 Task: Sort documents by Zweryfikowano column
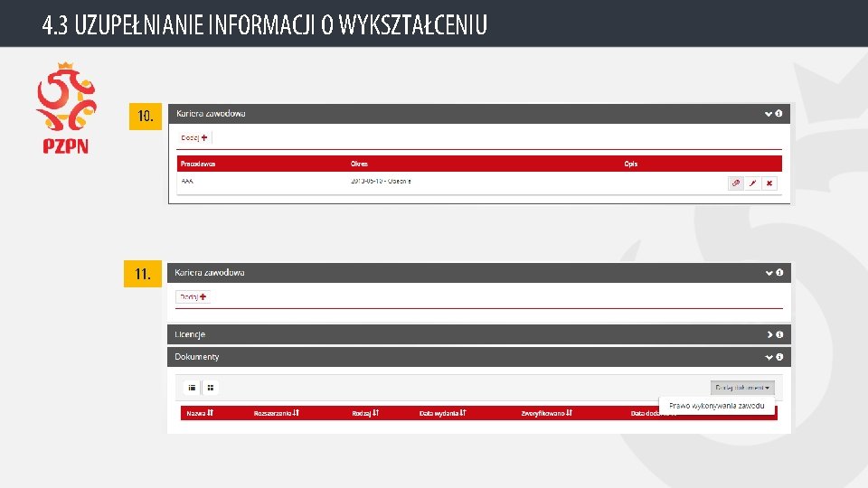pyautogui.click(x=546, y=413)
